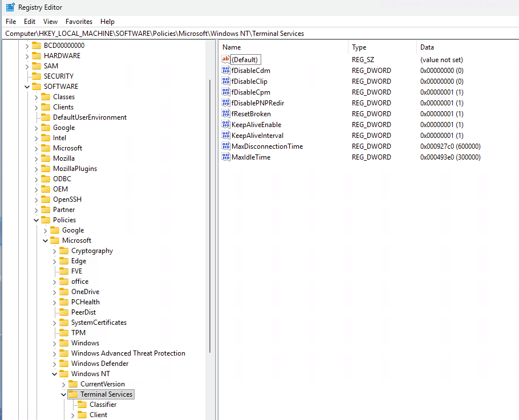Viewport: 519px width, 420px height.
Task: Sort values by the Name column header
Action: [283, 47]
